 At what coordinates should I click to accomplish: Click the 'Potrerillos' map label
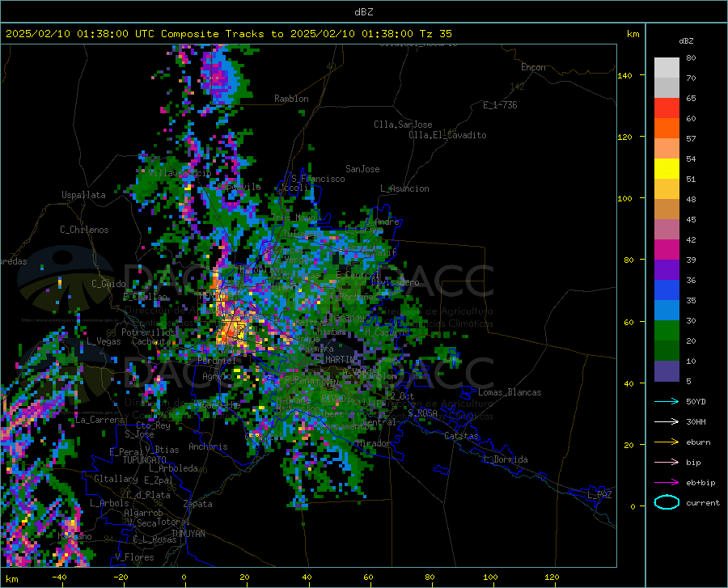148,332
